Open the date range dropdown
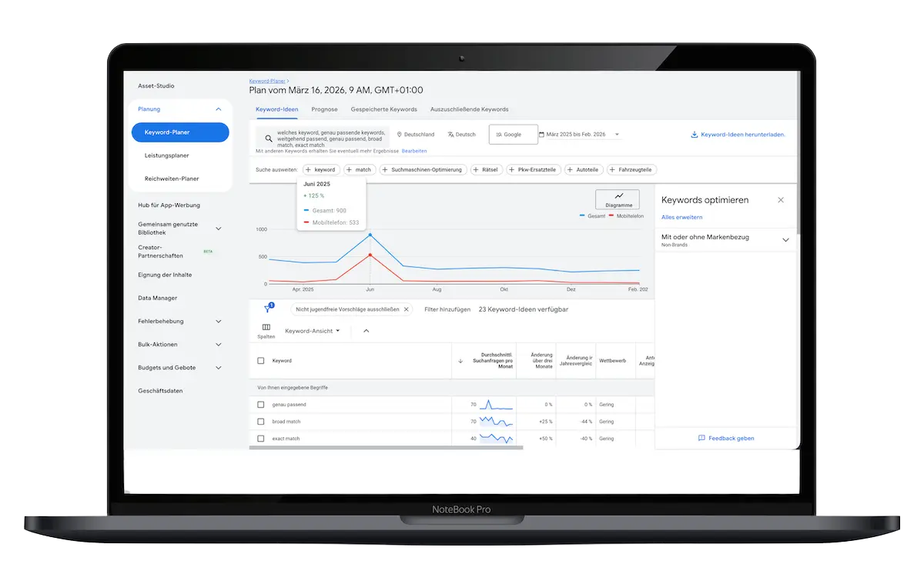924x564 pixels. click(x=618, y=135)
